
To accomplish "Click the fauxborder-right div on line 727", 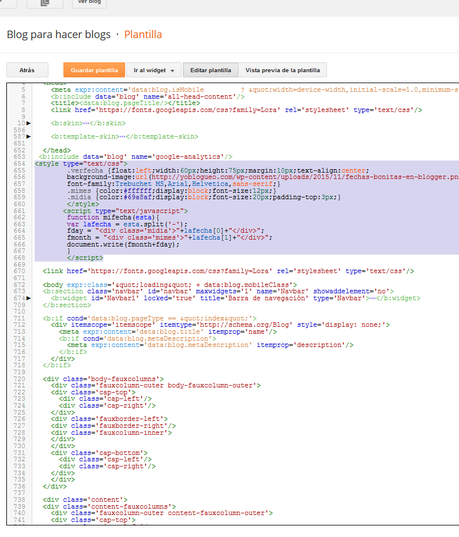I will (113, 426).
